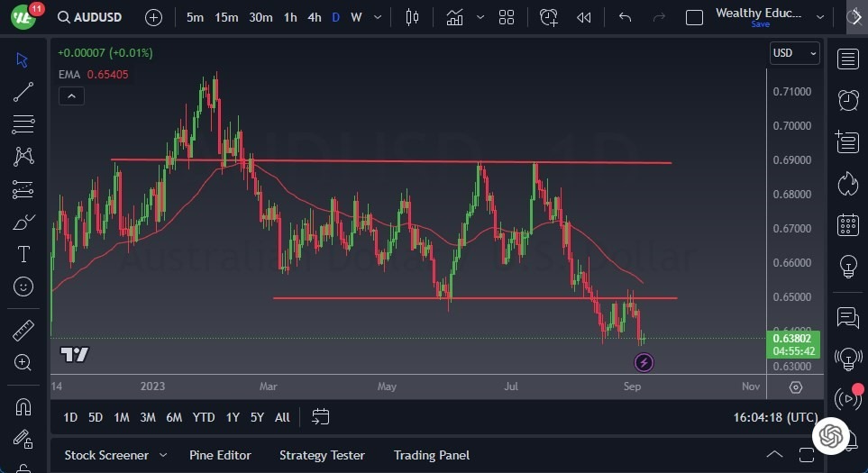The height and width of the screenshot is (473, 868).
Task: Open the Pine Editor tab
Action: click(x=220, y=455)
